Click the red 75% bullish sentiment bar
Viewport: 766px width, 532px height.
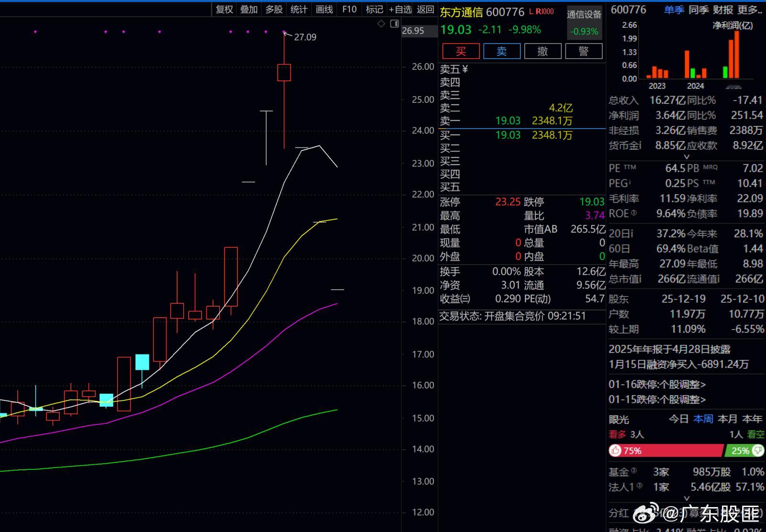click(666, 451)
